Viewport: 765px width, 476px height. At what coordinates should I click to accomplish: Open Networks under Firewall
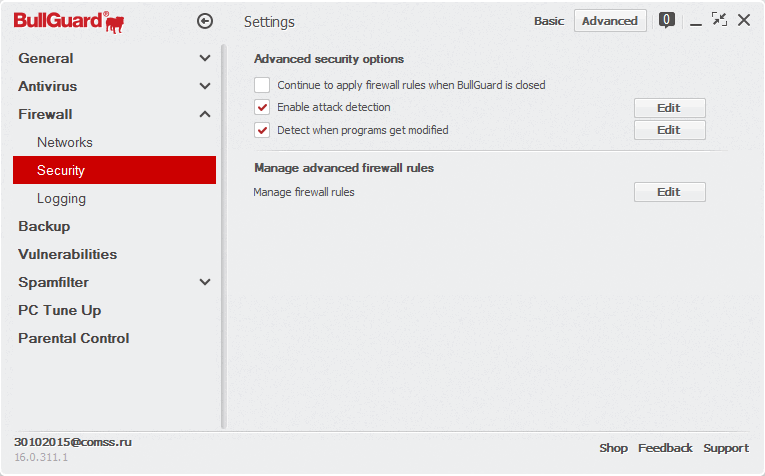click(x=65, y=142)
